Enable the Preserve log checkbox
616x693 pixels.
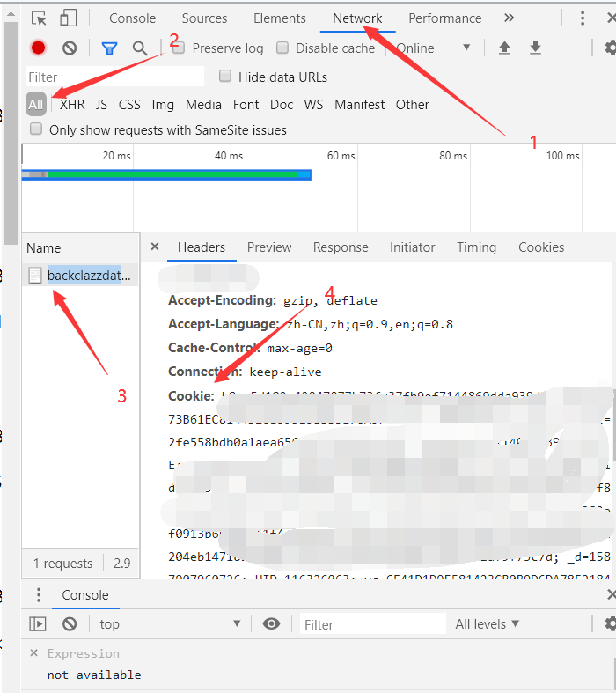coord(179,48)
